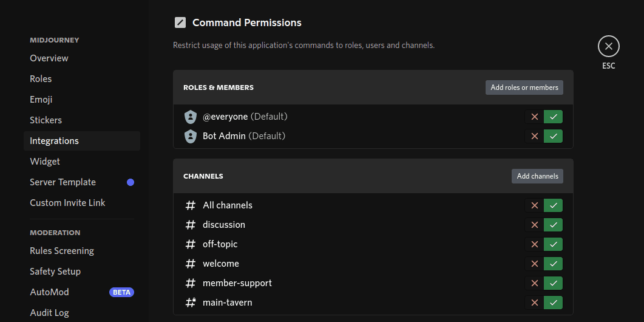The image size is (644, 322).
Task: Select Custom Invite Link in sidebar
Action: point(67,203)
